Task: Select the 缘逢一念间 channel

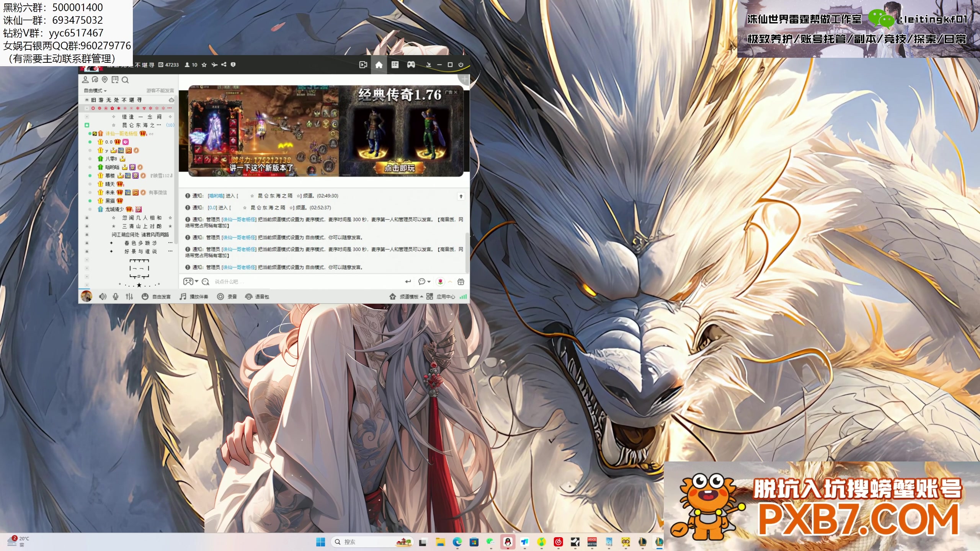Action: click(142, 117)
